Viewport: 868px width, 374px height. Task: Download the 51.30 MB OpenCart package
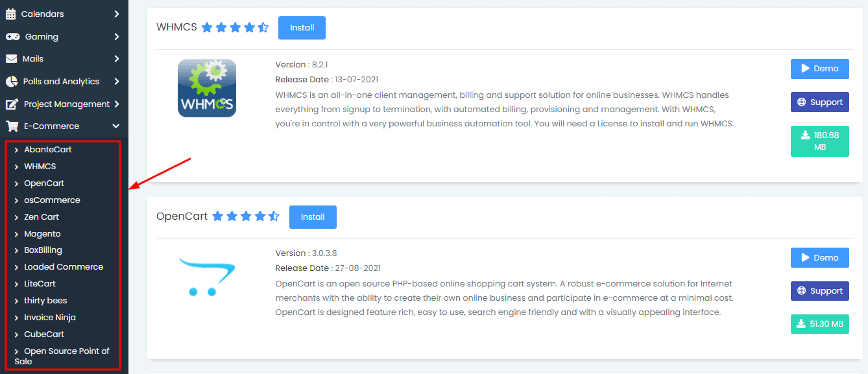pyautogui.click(x=820, y=324)
